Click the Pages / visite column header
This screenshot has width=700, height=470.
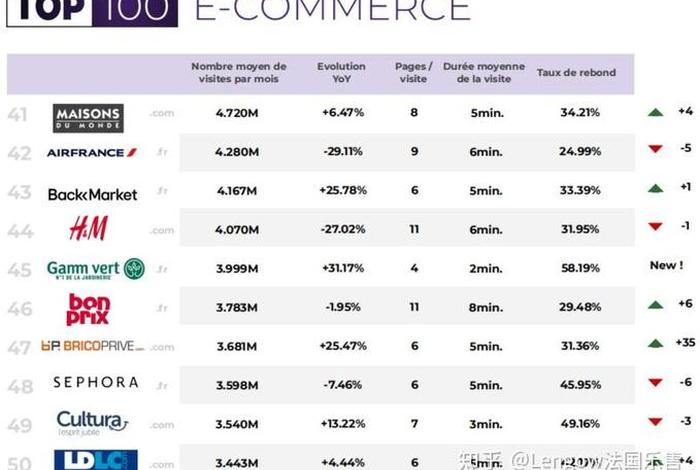(414, 73)
